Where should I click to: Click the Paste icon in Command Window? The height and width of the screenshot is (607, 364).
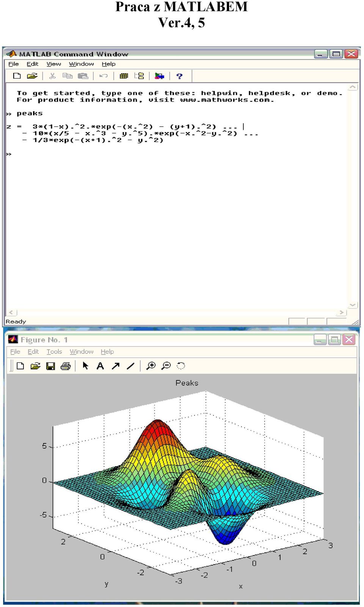point(83,76)
